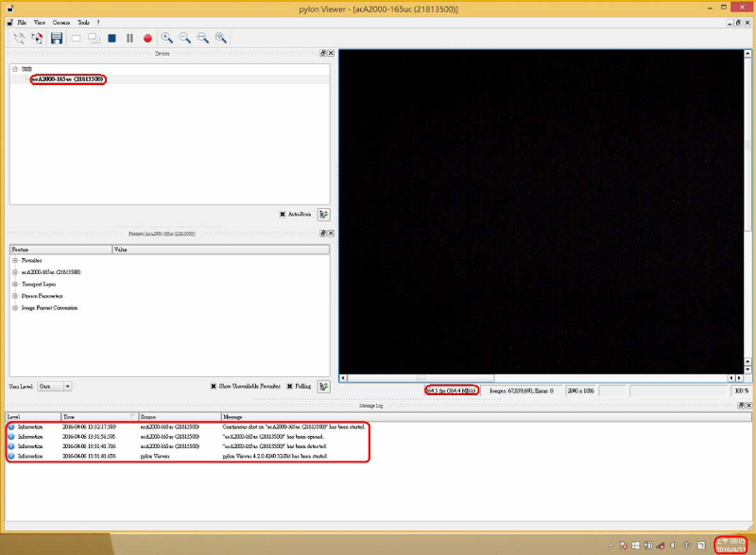
Task: Uncheck Show Unavailable Favorites
Action: tap(213, 387)
